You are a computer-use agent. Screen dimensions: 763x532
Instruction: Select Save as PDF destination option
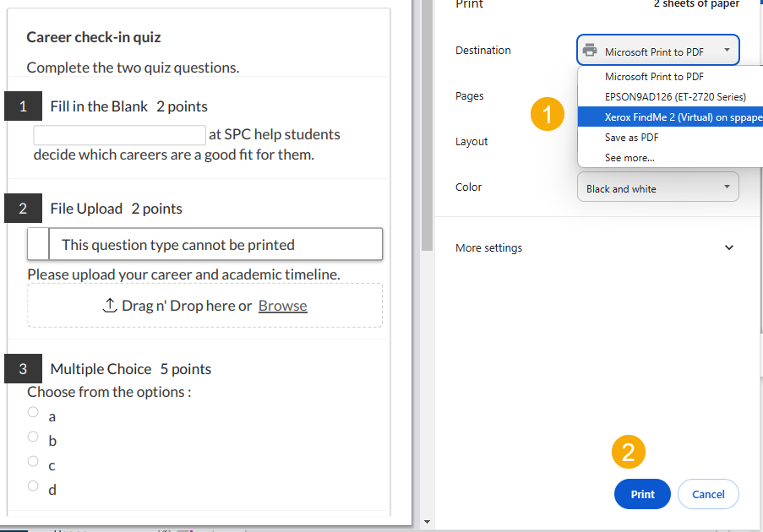pos(631,138)
